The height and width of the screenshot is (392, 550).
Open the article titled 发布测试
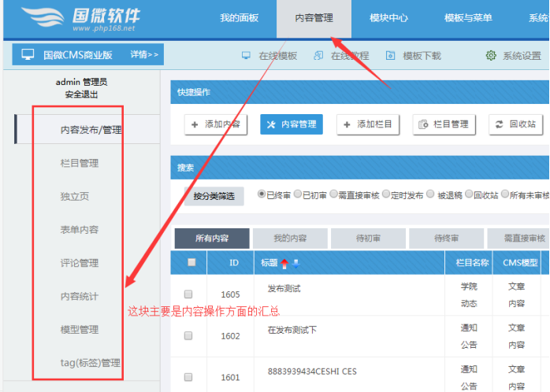click(284, 289)
